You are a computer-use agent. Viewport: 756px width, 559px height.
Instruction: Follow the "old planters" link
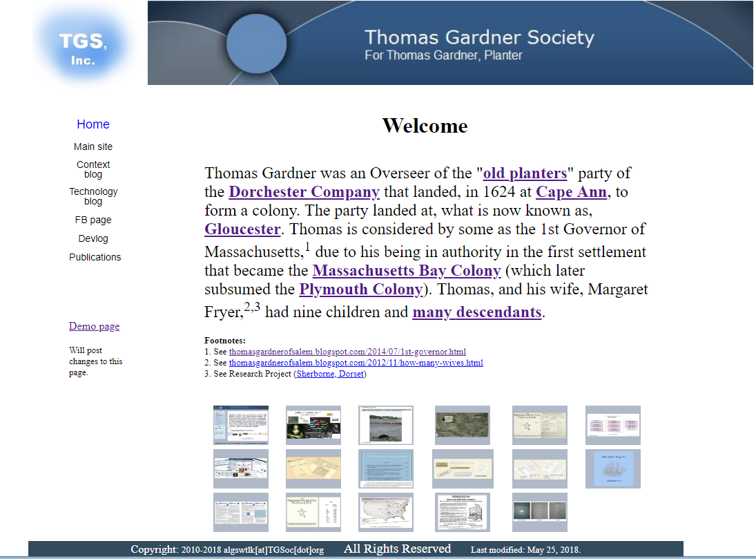[x=525, y=173]
